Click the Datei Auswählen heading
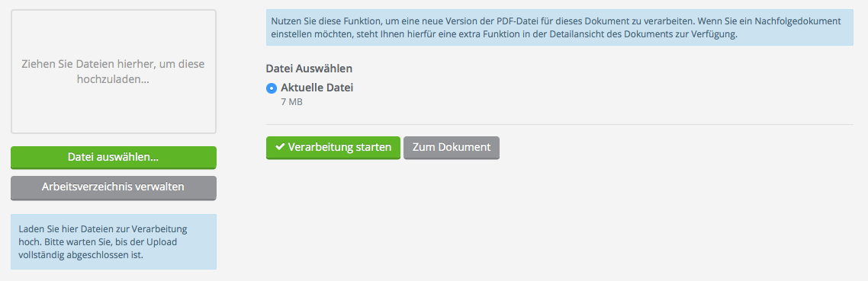Screen dimensions: 868x281 pyautogui.click(x=310, y=69)
